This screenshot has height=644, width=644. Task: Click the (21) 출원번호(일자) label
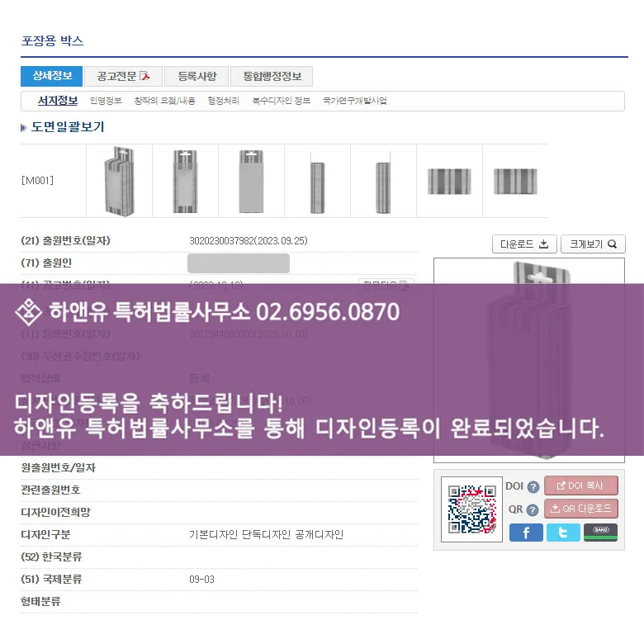[66, 241]
